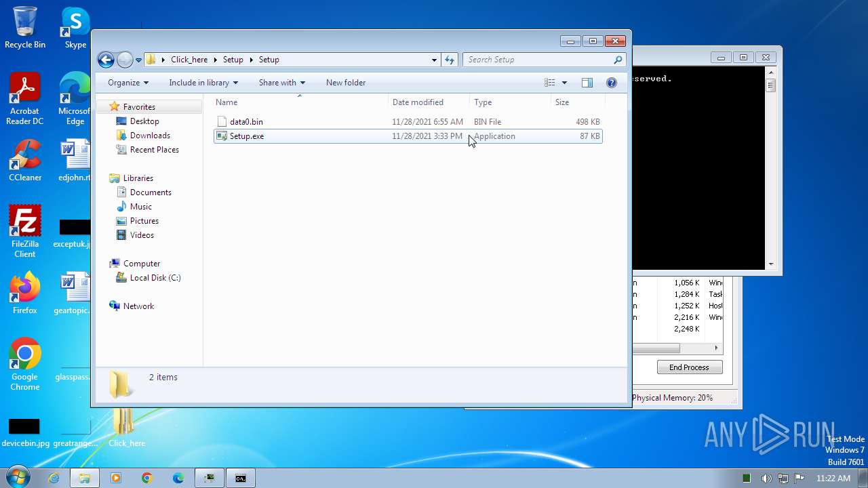This screenshot has width=868, height=488.
Task: Click End Process in Task Manager
Action: click(x=690, y=367)
